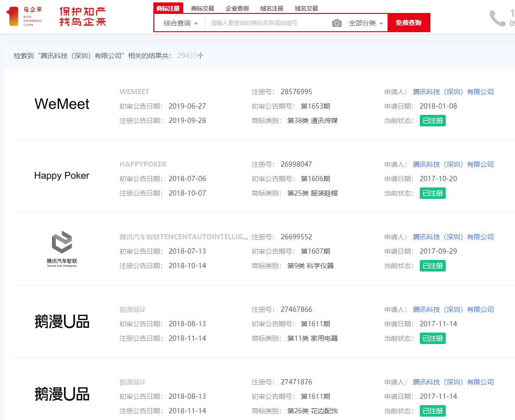Click category text 第26类 花边配饰
Image resolution: width=515 pixels, height=420 pixels.
click(313, 411)
